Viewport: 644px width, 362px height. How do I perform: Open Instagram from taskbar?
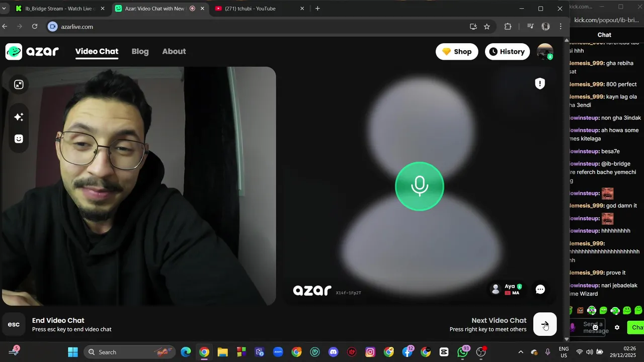[370, 352]
